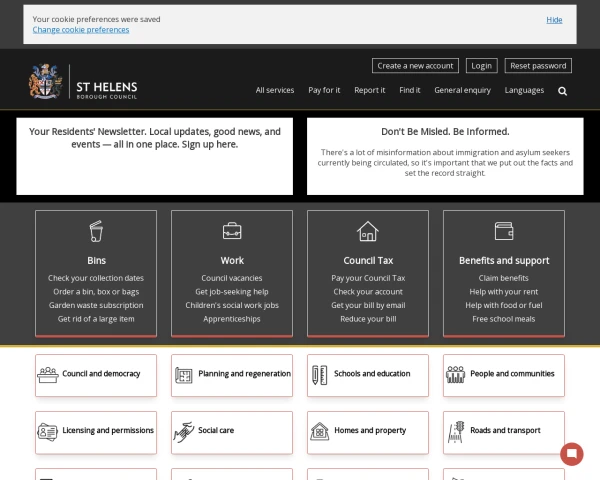Click the Roads and transport icon
The height and width of the screenshot is (480, 600).
(456, 431)
